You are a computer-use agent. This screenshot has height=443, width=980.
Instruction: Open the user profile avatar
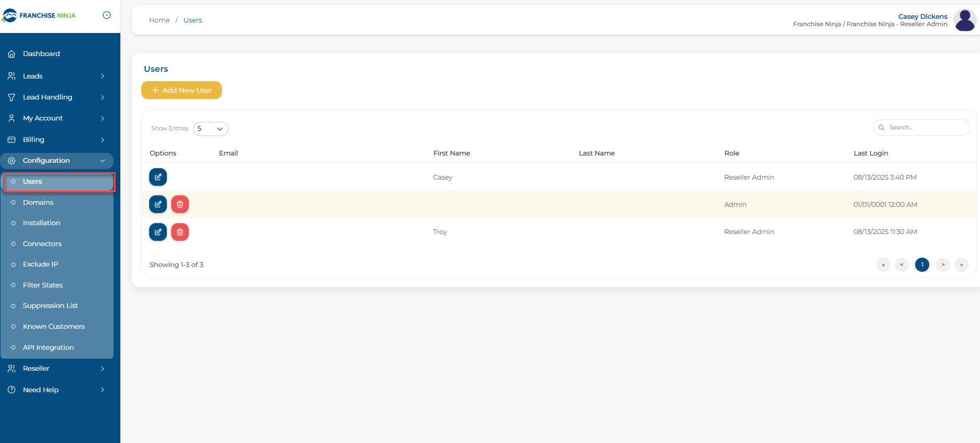964,20
